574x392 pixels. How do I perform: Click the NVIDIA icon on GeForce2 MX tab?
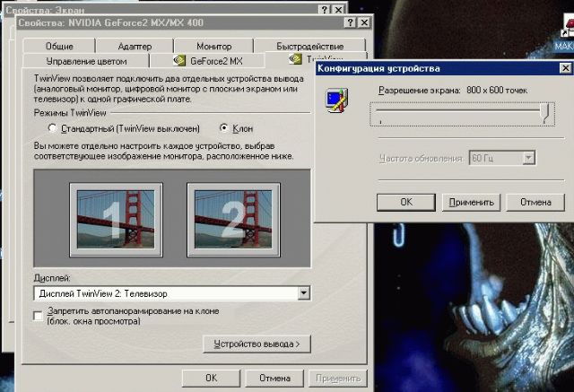179,60
